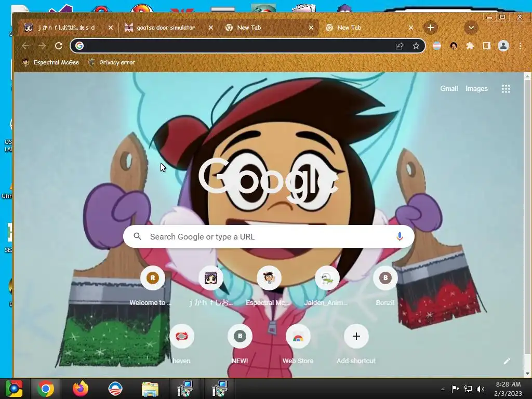Go forward with the forward arrow
This screenshot has width=532, height=399.
42,46
